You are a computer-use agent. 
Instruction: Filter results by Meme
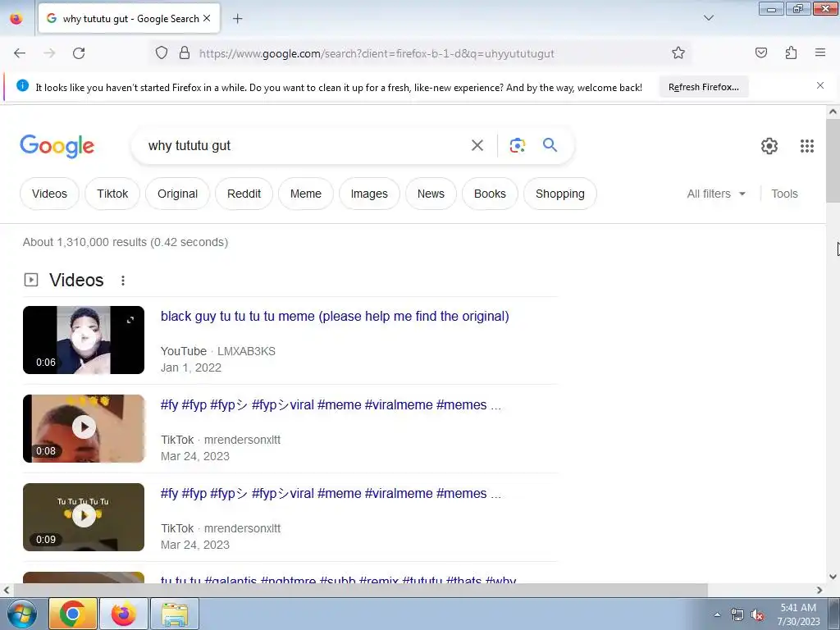pos(305,194)
